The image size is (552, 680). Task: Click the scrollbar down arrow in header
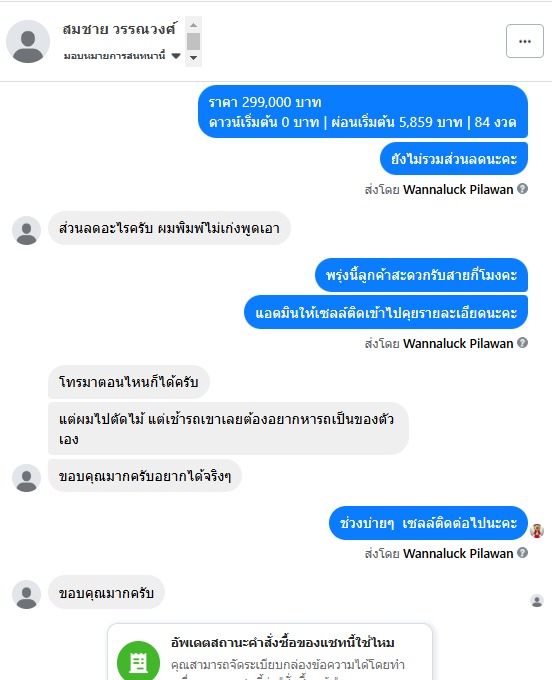click(x=193, y=58)
